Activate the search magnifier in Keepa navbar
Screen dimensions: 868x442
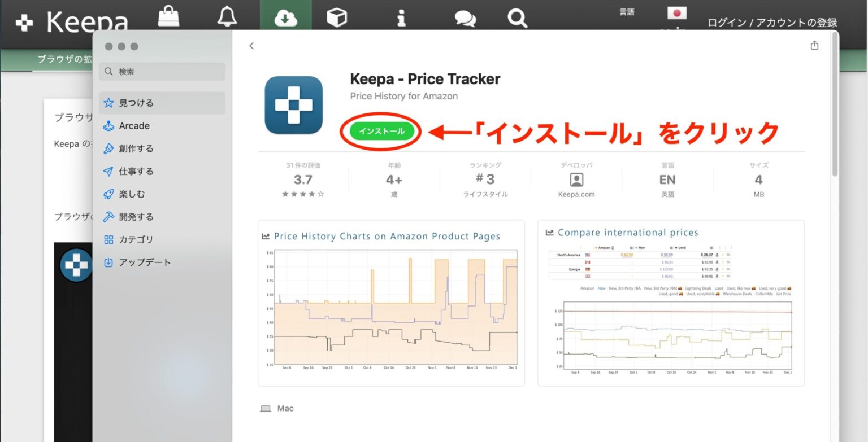click(x=516, y=17)
